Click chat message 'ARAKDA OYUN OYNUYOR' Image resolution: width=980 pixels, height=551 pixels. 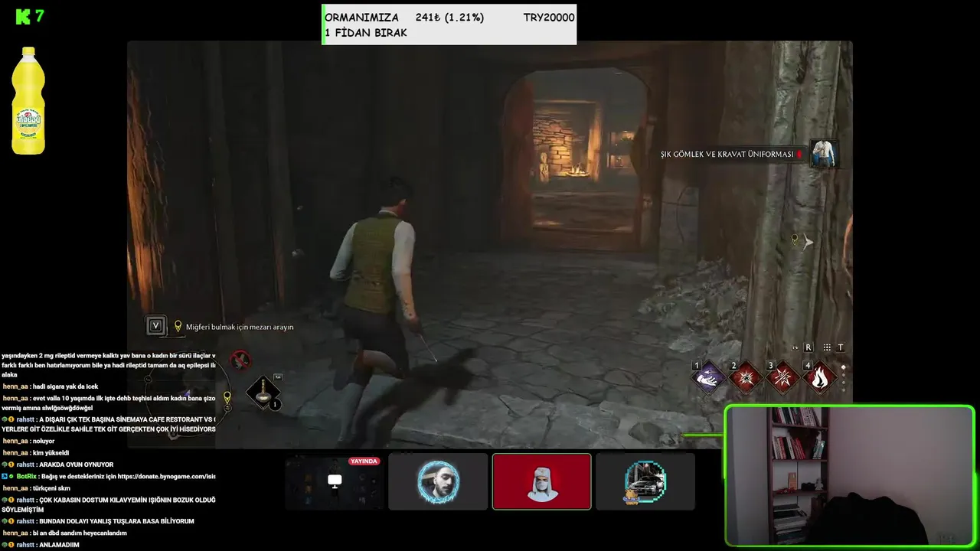point(76,465)
